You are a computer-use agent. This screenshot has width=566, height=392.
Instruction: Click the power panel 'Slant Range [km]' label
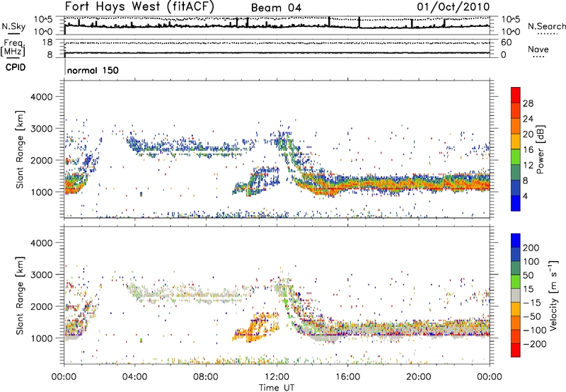(x=20, y=149)
